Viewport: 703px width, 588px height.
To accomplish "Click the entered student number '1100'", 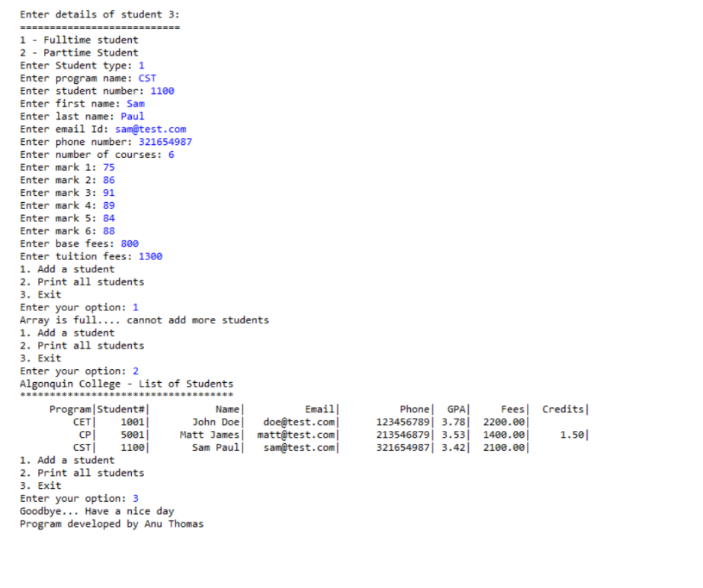I will point(162,91).
